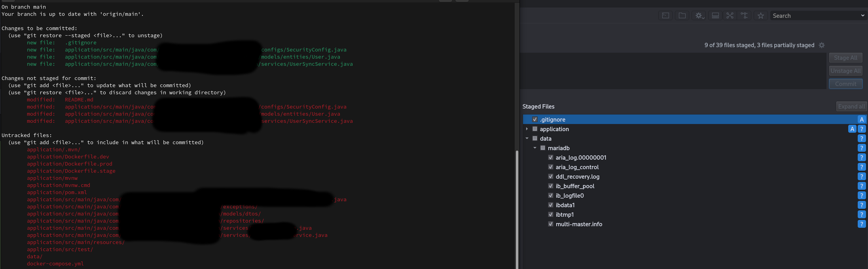This screenshot has width=868, height=269.
Task: Toggle the application folder checkbox
Action: point(535,129)
